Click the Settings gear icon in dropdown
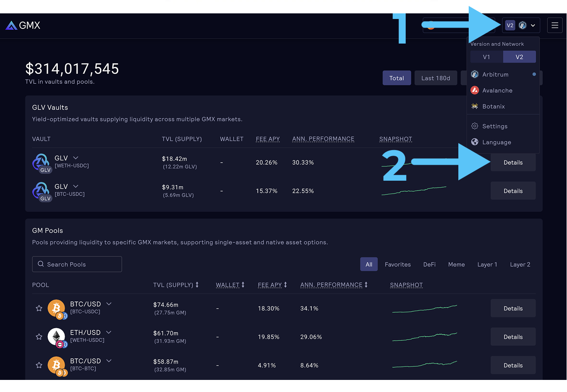 475,126
